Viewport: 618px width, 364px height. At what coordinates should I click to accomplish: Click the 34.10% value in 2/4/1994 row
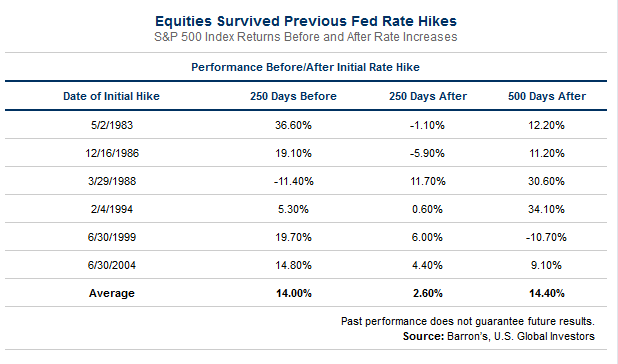click(546, 209)
